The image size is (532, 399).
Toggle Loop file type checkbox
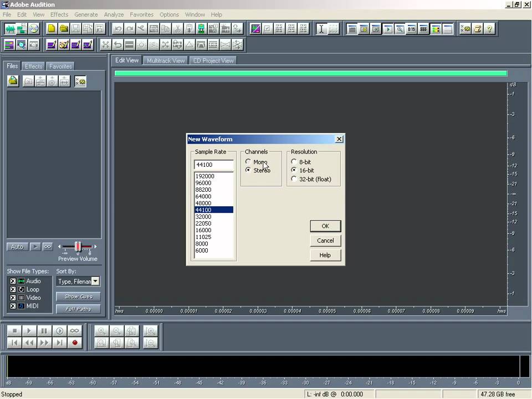(x=13, y=289)
